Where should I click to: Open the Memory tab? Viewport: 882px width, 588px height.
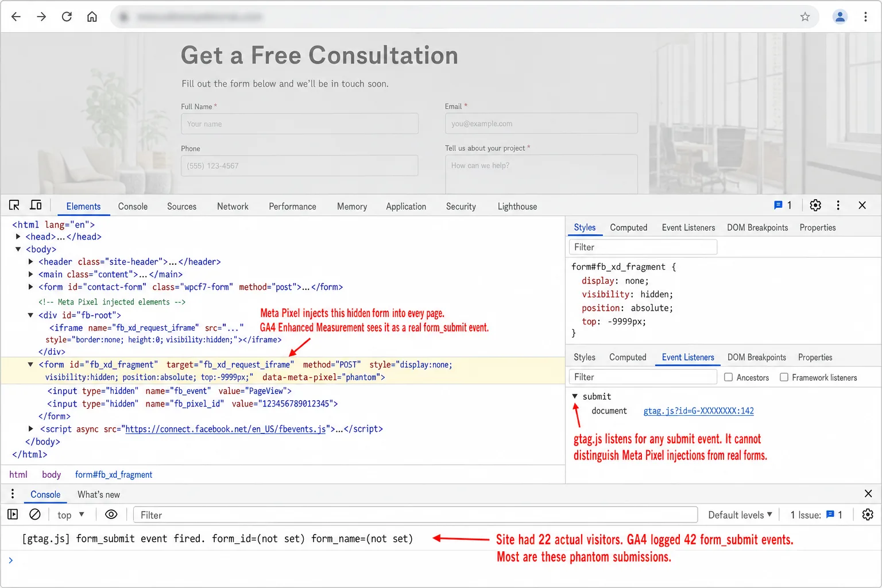[x=352, y=206]
